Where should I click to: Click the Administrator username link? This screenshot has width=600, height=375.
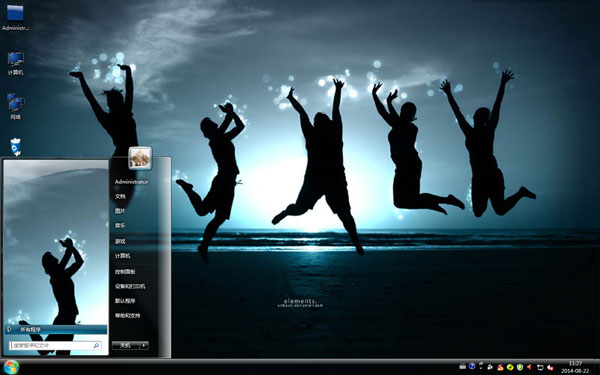131,182
